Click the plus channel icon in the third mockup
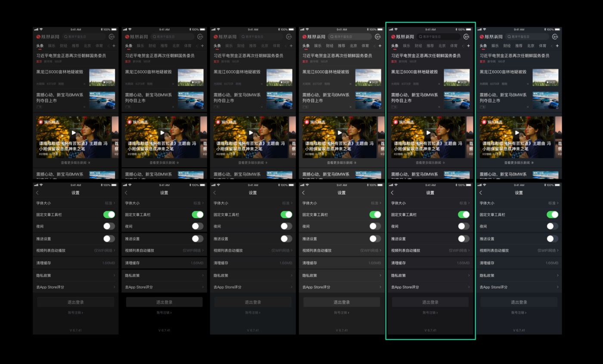603x364 pixels. [291, 46]
